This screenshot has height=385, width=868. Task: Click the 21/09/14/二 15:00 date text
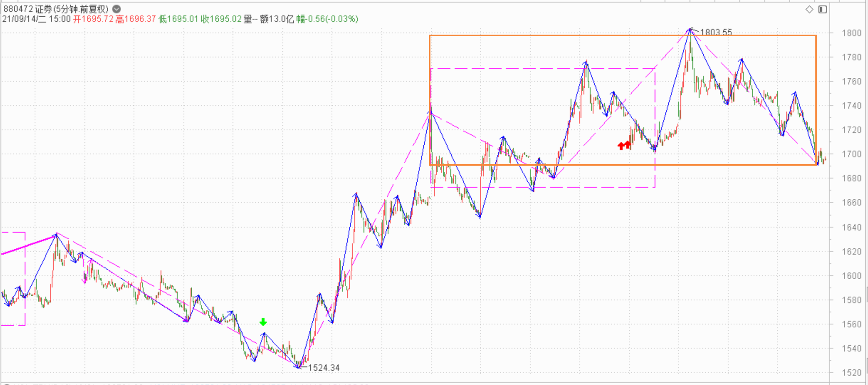(37, 19)
